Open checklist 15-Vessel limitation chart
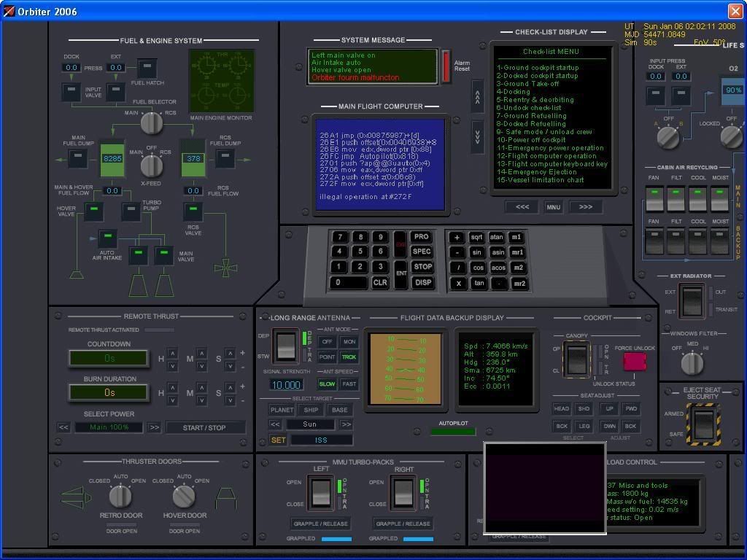The image size is (747, 560). point(540,180)
